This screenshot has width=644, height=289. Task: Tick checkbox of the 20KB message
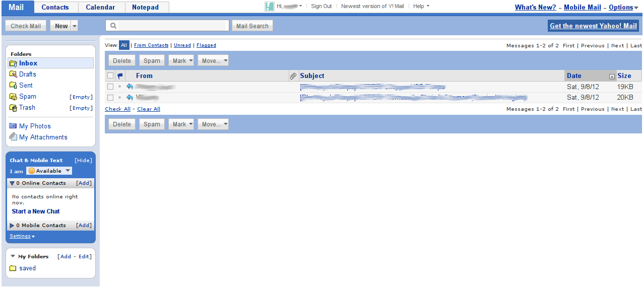(110, 98)
